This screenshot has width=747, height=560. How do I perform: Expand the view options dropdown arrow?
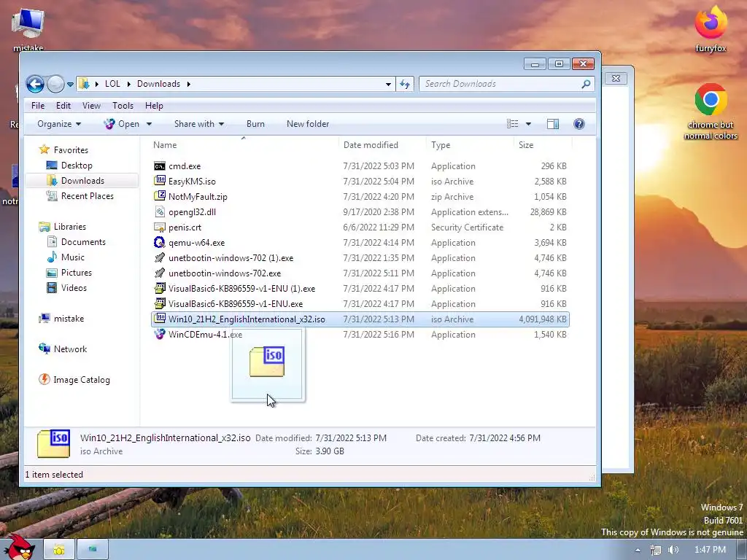(x=528, y=124)
